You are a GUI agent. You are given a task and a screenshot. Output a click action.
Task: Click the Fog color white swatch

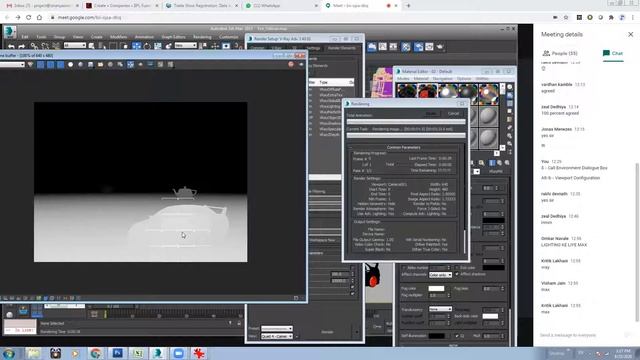pyautogui.click(x=436, y=289)
